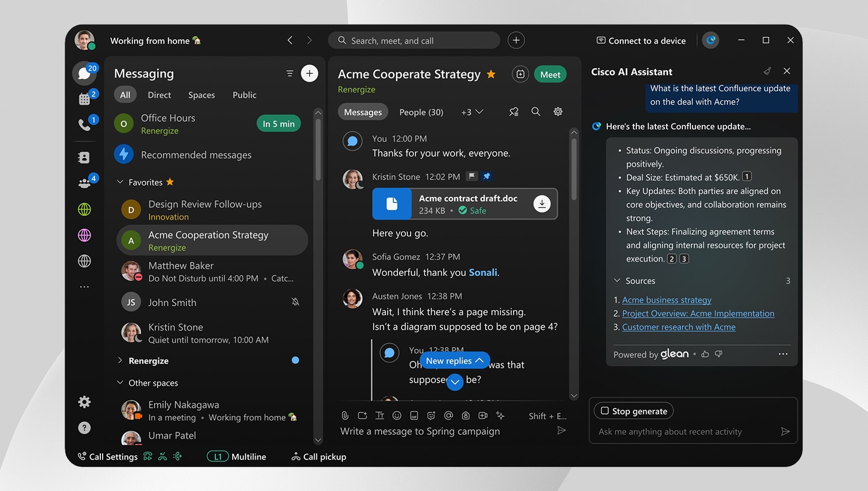This screenshot has width=868, height=491.
Task: Open the AI response more options menu
Action: click(x=783, y=354)
